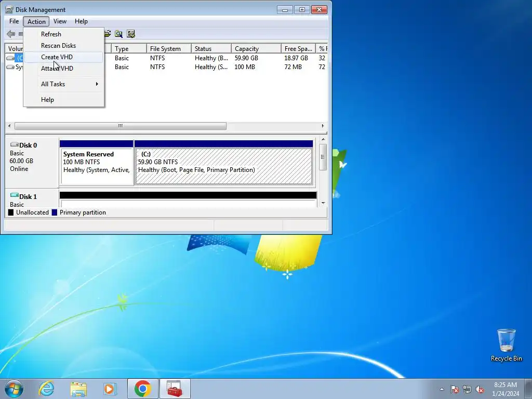Image resolution: width=532 pixels, height=399 pixels.
Task: Open Action Center flag tray icon
Action: click(455, 390)
